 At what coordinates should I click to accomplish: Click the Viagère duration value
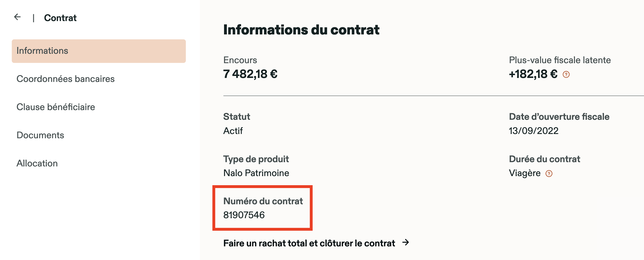point(525,173)
